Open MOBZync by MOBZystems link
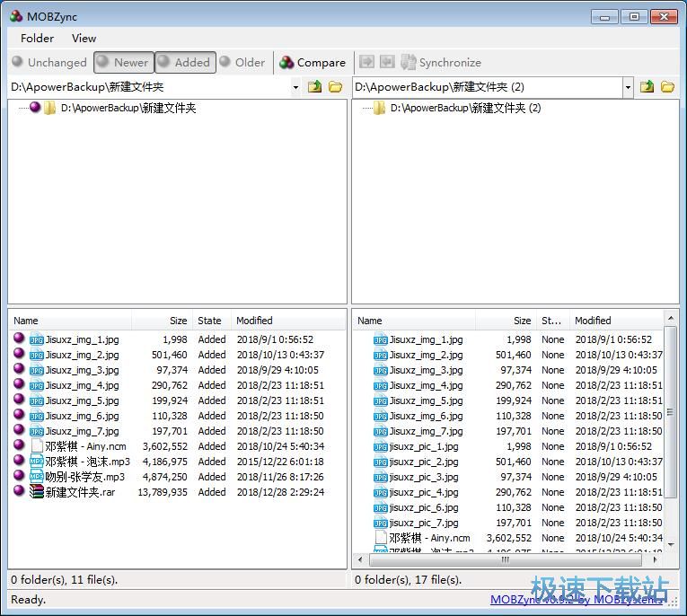This screenshot has height=616, width=687. coord(577,599)
